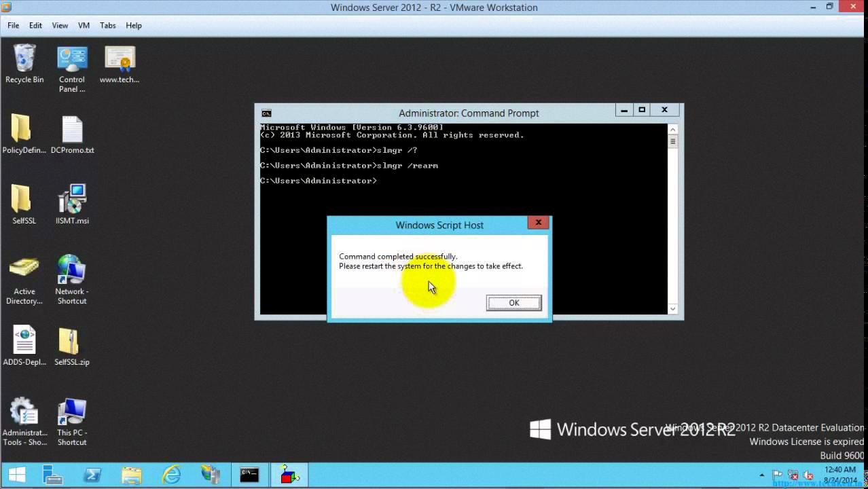The height and width of the screenshot is (489, 868).
Task: Click the Windows Start button
Action: point(17,475)
